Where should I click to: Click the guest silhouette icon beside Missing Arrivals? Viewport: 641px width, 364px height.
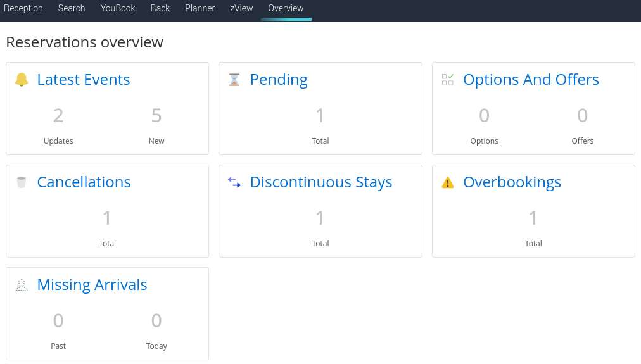[x=22, y=285]
